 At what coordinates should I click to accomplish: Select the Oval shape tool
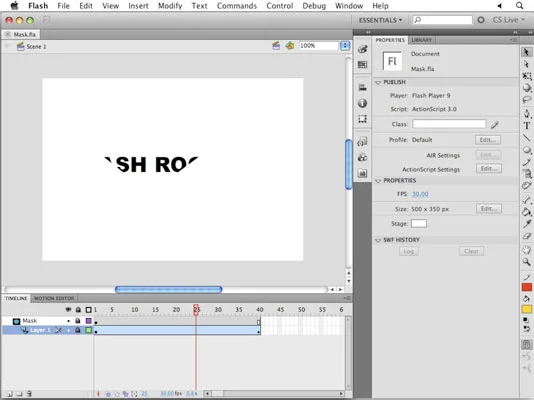(x=527, y=150)
